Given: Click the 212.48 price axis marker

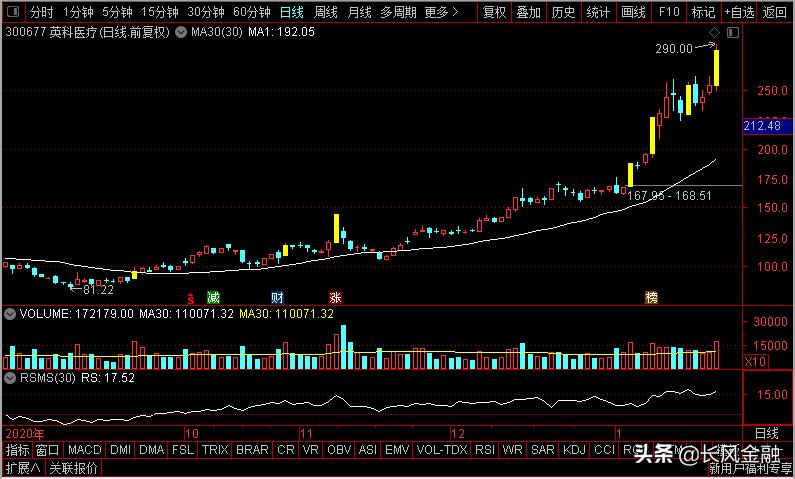Looking at the screenshot, I should (x=766, y=125).
